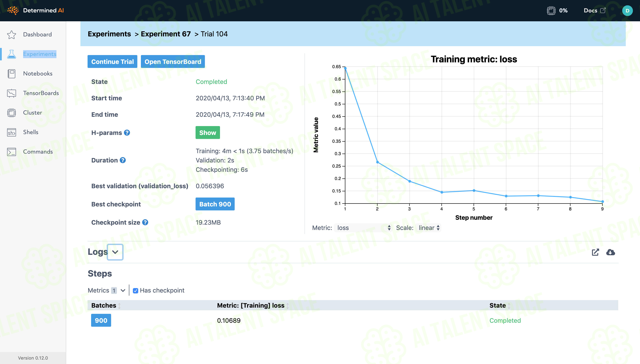
Task: Open Commands page from sidebar
Action: pyautogui.click(x=38, y=152)
